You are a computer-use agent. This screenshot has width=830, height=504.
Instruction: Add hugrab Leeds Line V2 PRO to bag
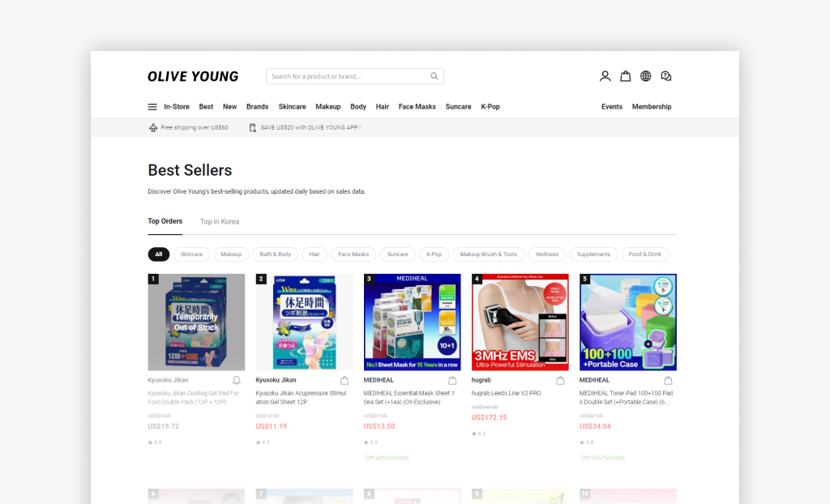[x=561, y=380]
